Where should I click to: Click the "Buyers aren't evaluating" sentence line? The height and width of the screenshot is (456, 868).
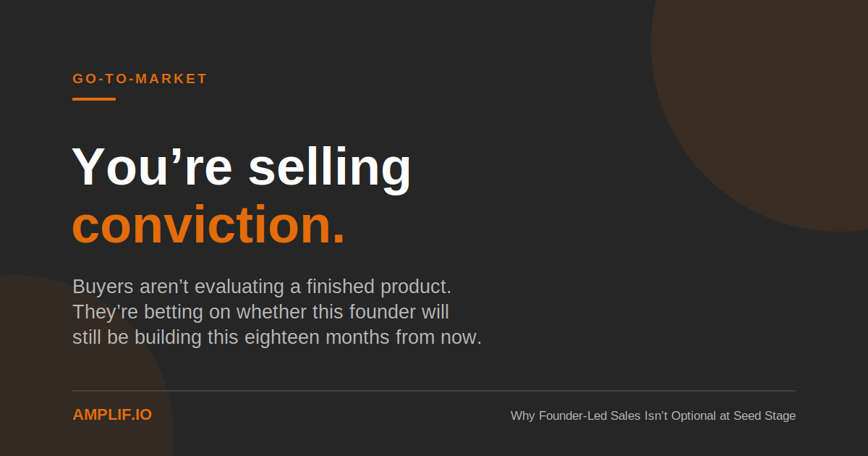[262, 287]
